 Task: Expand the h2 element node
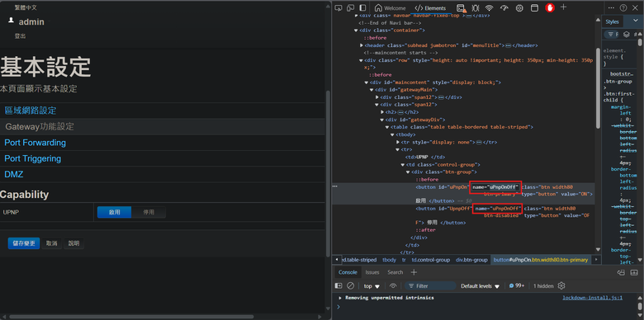pos(382,112)
